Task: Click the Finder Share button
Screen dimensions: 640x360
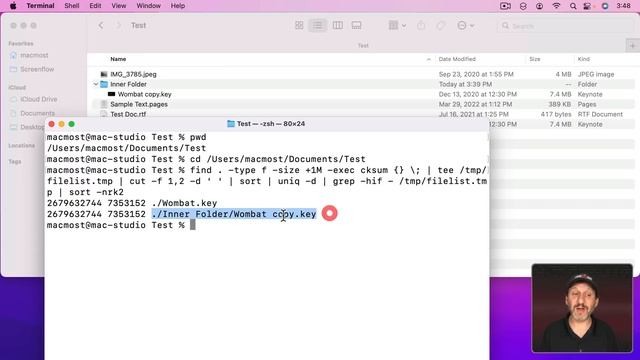Action: [421, 25]
